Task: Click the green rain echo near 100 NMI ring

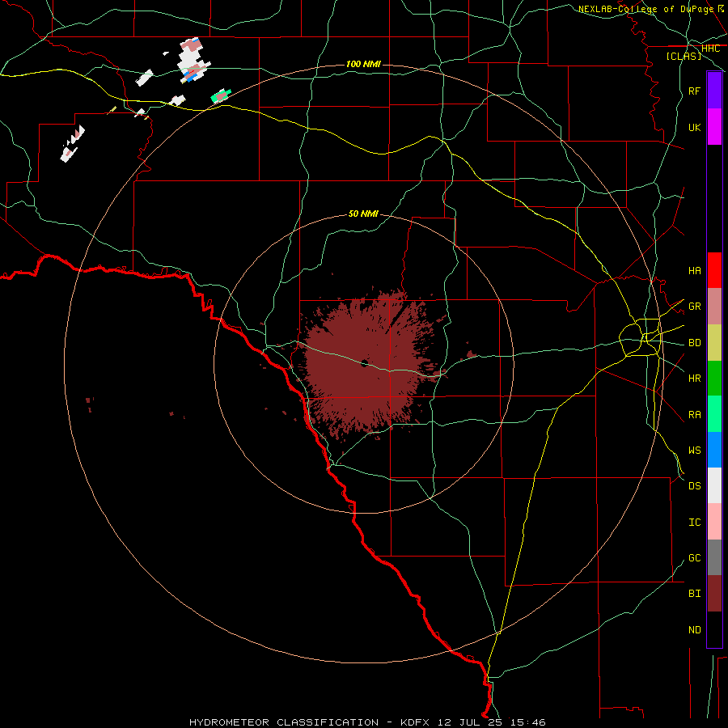Action: coord(221,95)
